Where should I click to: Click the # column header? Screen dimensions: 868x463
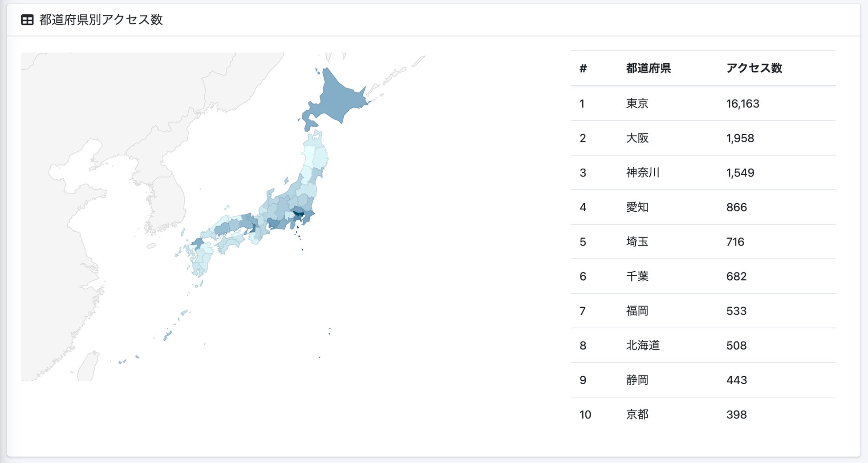tap(583, 68)
